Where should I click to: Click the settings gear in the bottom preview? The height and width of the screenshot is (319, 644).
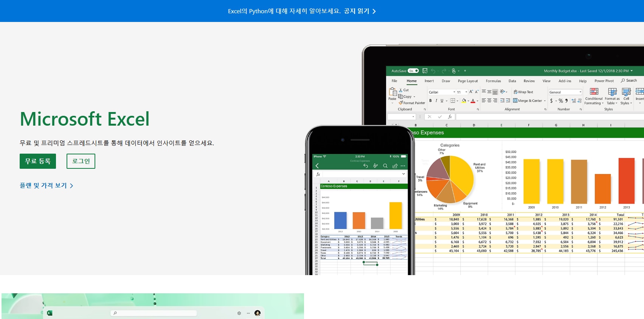pos(239,313)
